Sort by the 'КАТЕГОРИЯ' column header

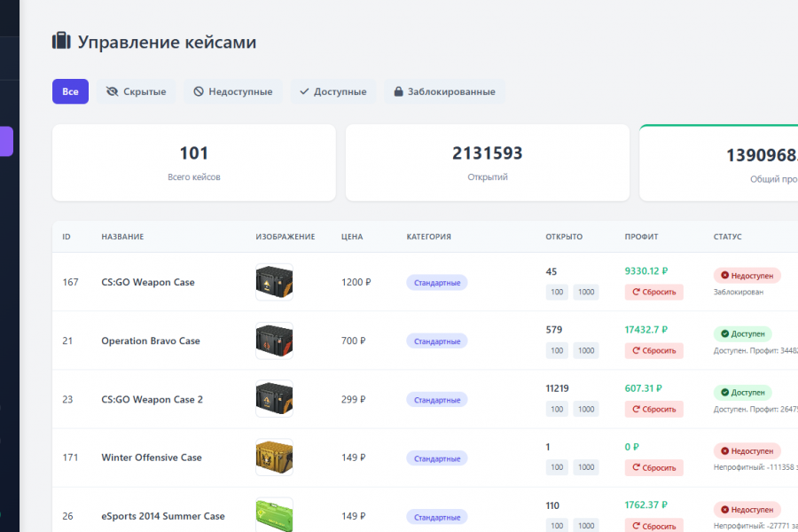[x=428, y=237]
